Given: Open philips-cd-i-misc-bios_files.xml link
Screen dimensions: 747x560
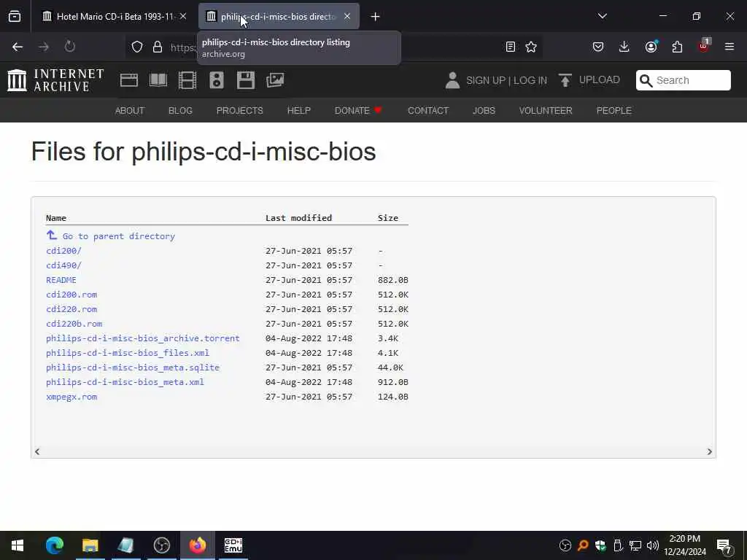Looking at the screenshot, I should 128,353.
